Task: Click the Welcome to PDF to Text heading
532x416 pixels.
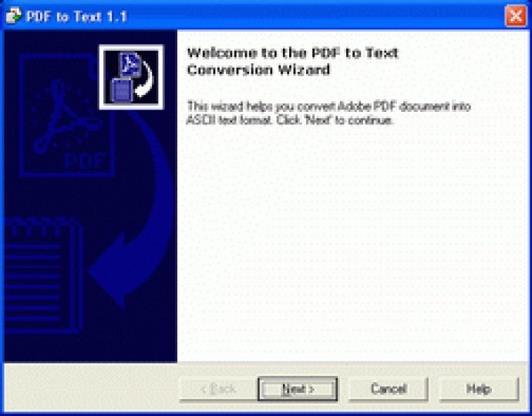Action: point(292,62)
